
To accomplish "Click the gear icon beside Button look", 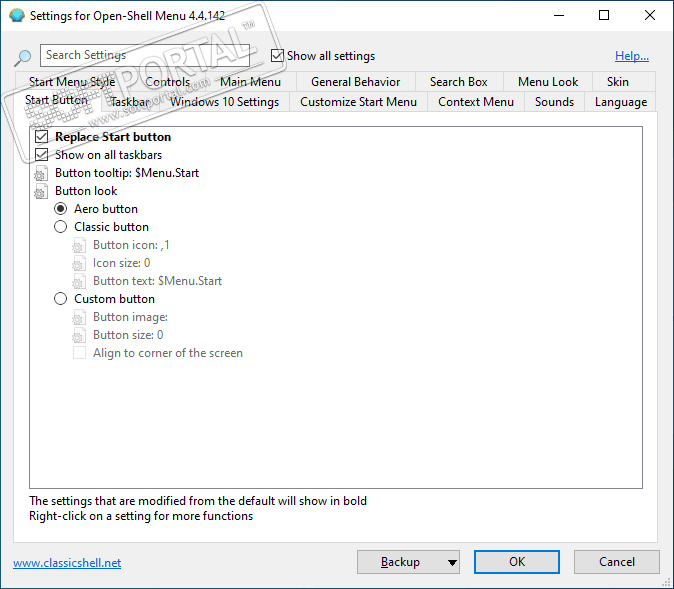I will click(x=41, y=191).
